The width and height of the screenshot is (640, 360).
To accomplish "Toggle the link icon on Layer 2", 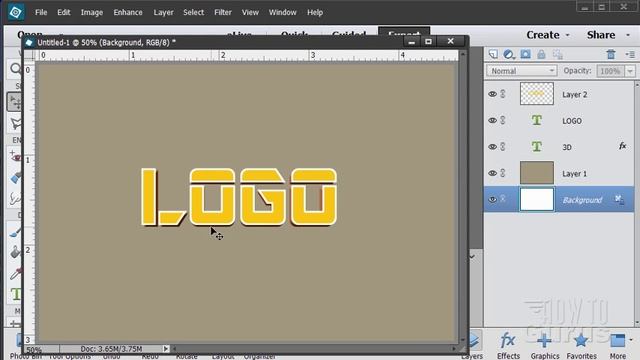I will pos(503,94).
